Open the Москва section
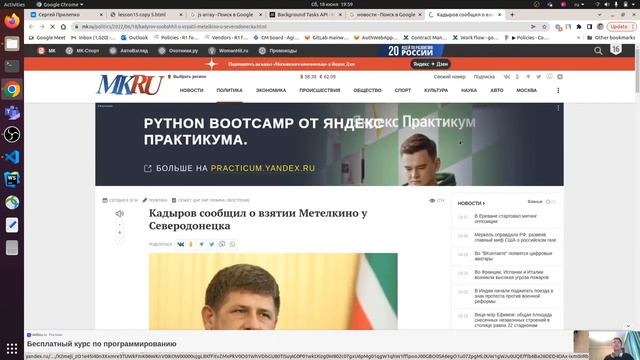640x360 pixels. [x=527, y=90]
